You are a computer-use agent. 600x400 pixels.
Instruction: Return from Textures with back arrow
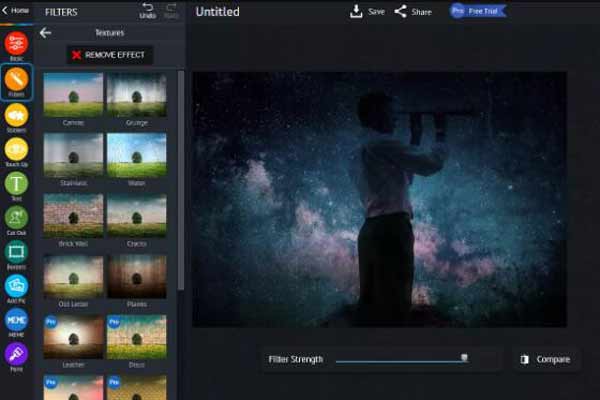[x=45, y=33]
